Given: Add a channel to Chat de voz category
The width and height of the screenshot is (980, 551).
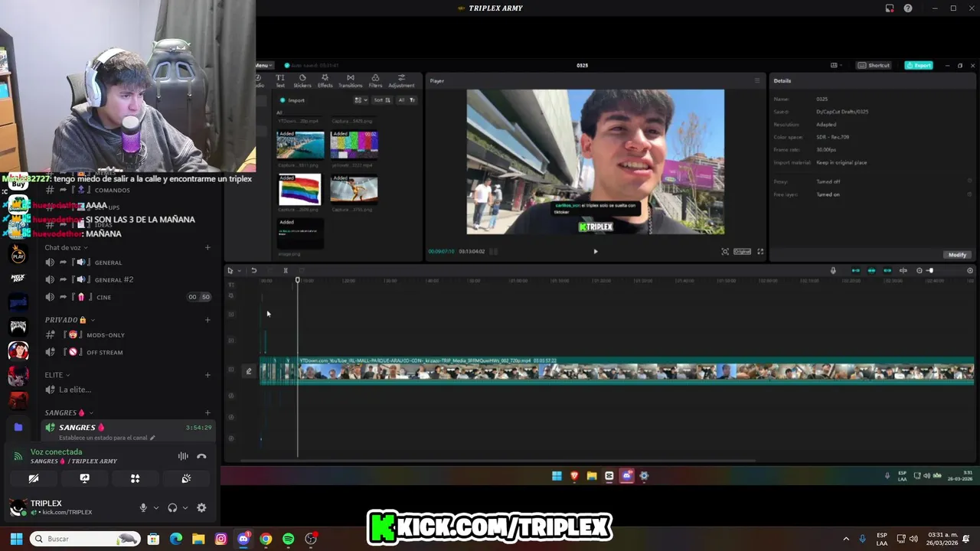Looking at the screenshot, I should coord(207,247).
